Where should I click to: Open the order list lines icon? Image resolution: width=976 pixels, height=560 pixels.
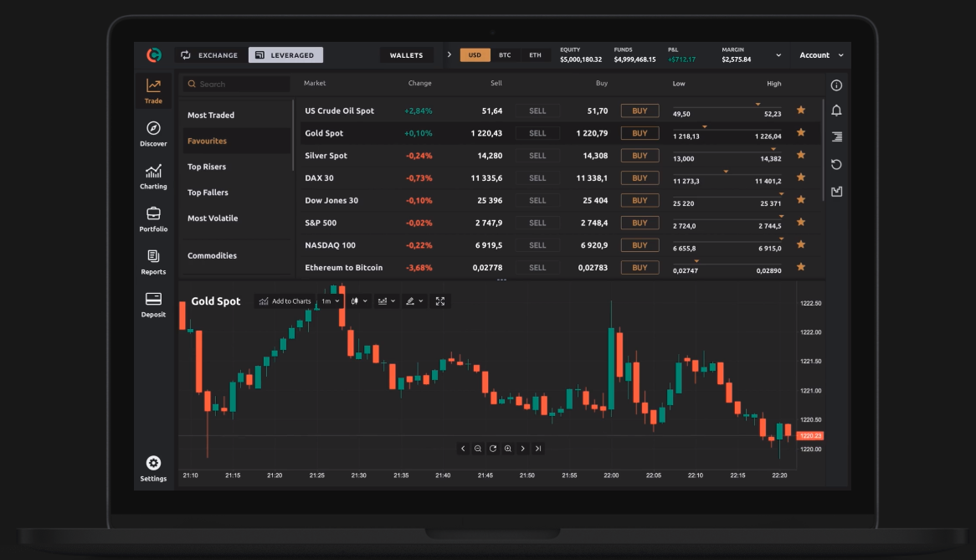[836, 136]
